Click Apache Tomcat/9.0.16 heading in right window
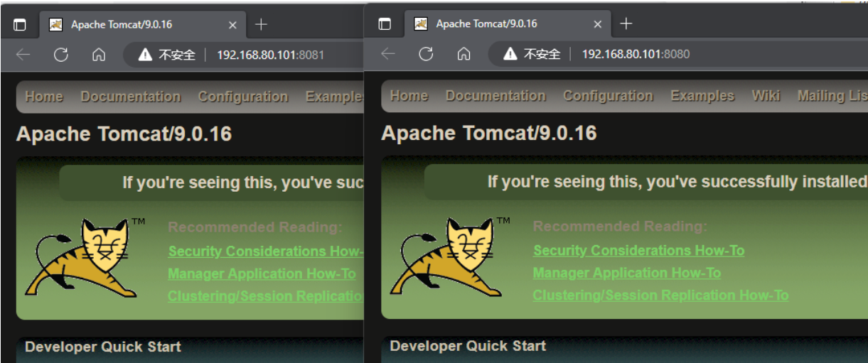Viewport: 868px width, 363px height. [489, 133]
